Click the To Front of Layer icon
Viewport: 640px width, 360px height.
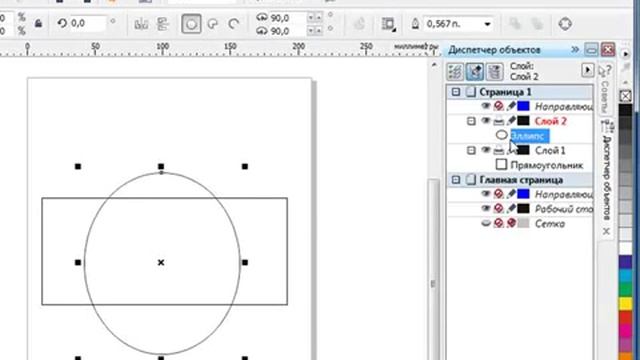515,24
